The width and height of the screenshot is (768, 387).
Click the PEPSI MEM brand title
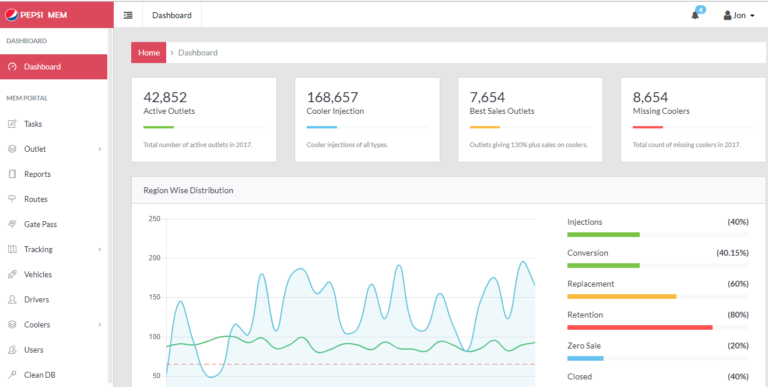tap(44, 15)
